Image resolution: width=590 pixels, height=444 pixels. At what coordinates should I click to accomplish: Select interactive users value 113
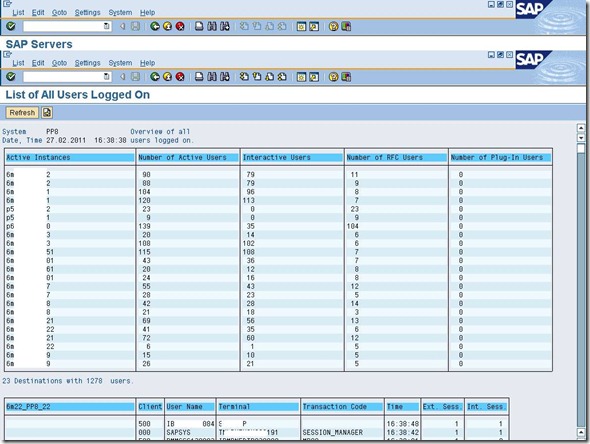(x=249, y=200)
